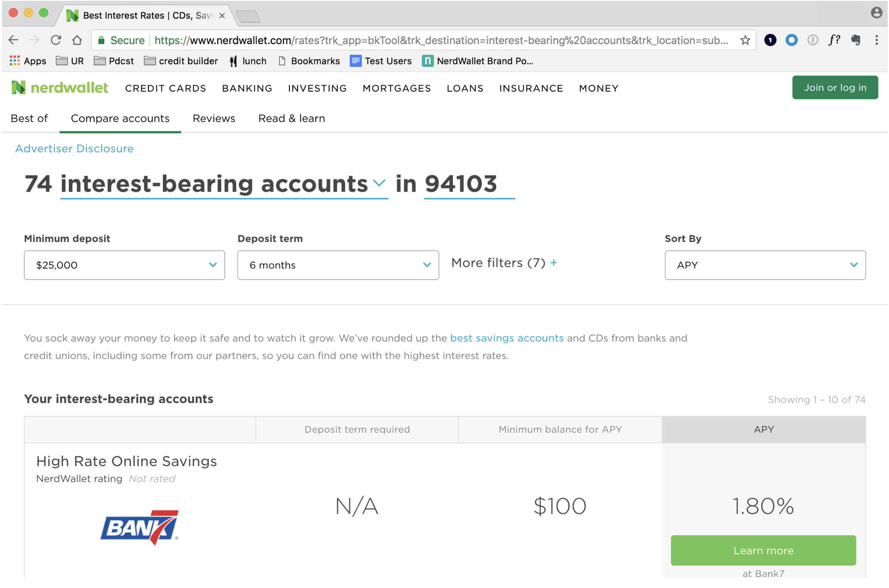Open the Deposit term dropdown
889x588 pixels.
(x=338, y=265)
